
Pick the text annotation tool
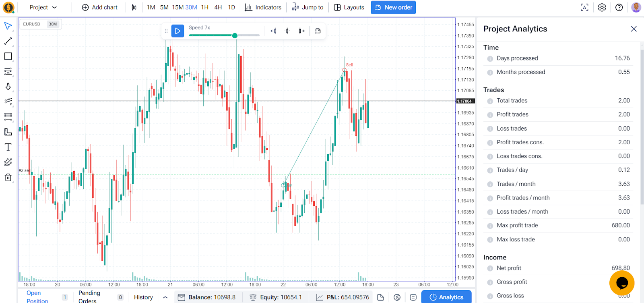click(8, 147)
